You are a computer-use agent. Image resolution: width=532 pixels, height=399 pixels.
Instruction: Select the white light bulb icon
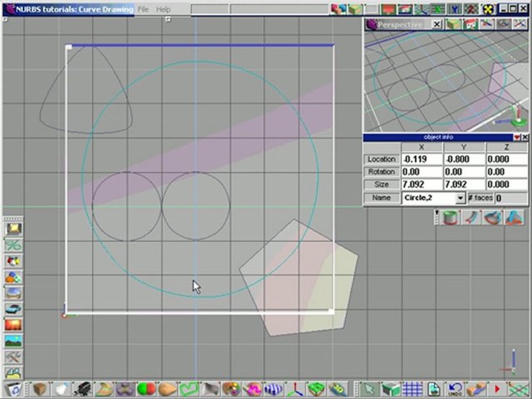coord(61,389)
